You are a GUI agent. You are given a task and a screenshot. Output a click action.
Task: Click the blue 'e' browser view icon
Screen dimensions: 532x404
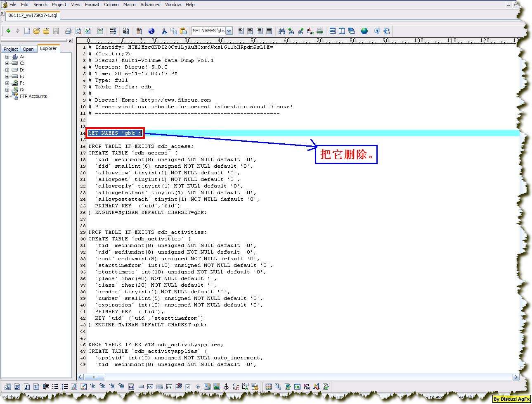tap(151, 31)
